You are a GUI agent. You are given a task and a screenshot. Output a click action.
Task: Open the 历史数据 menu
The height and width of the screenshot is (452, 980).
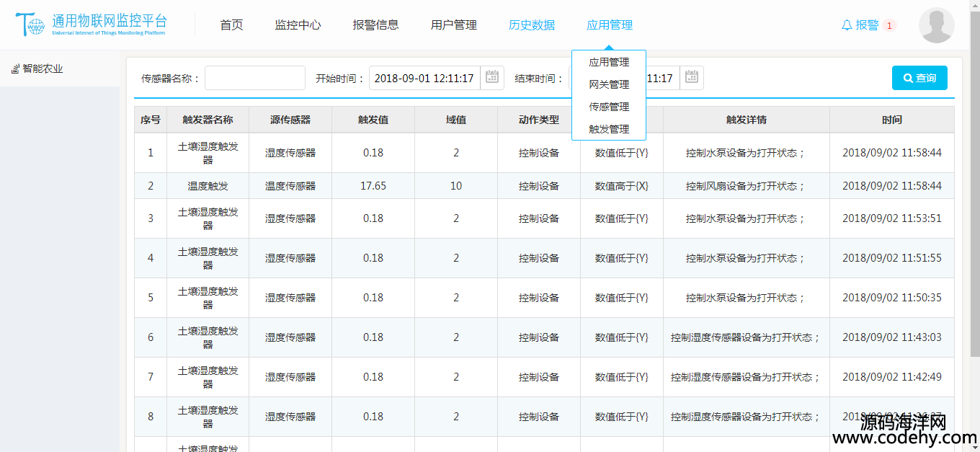click(531, 25)
